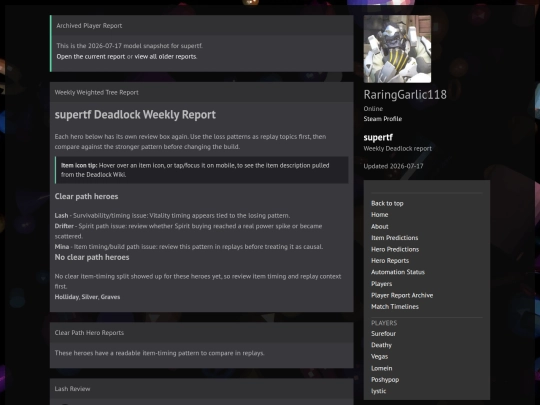
Task: Open the Steam Profile link
Action: click(x=383, y=119)
